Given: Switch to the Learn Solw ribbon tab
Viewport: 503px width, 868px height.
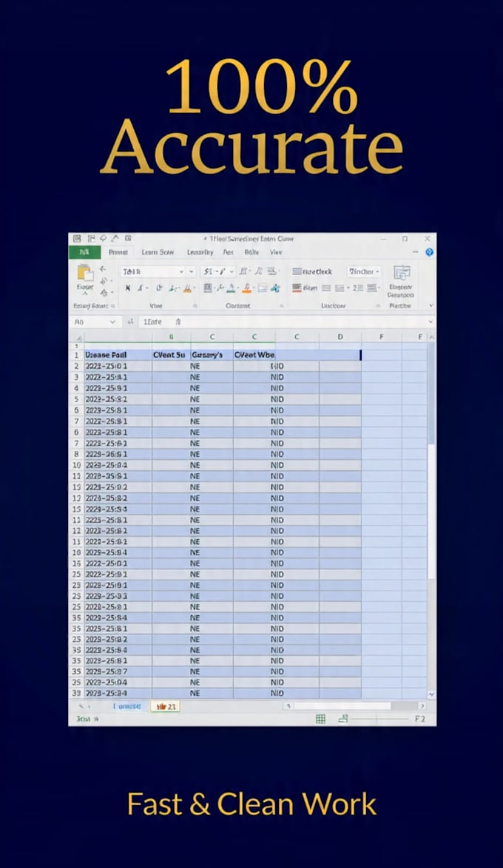Looking at the screenshot, I should coord(158,252).
